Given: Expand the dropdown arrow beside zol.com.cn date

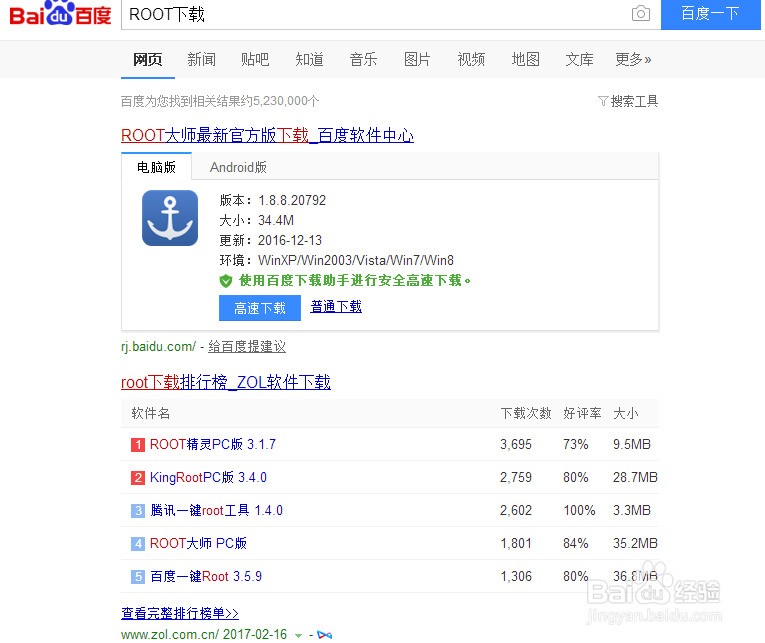Looking at the screenshot, I should click(x=299, y=635).
